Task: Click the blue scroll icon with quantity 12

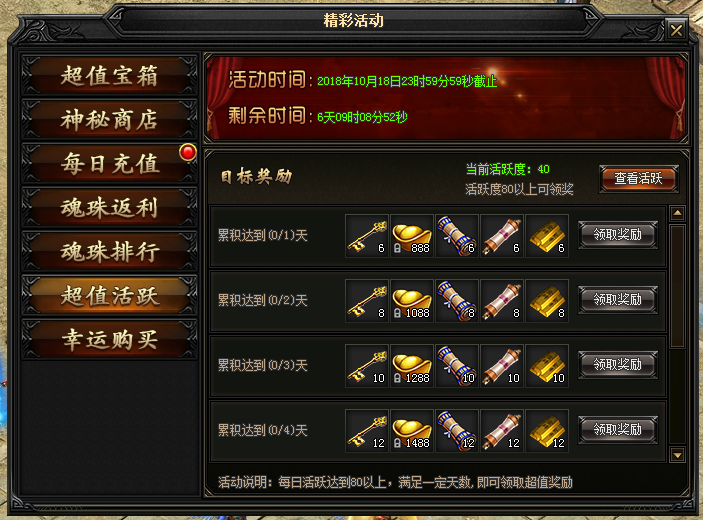Action: tap(457, 431)
